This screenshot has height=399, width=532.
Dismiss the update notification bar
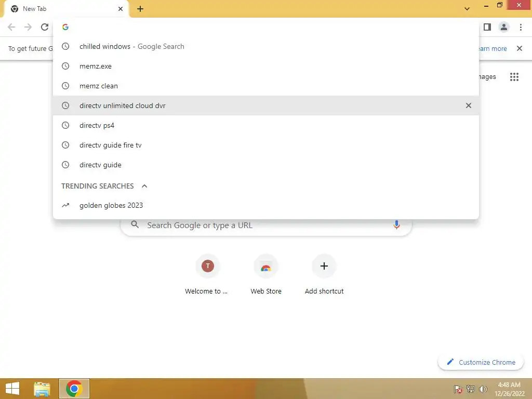(520, 48)
